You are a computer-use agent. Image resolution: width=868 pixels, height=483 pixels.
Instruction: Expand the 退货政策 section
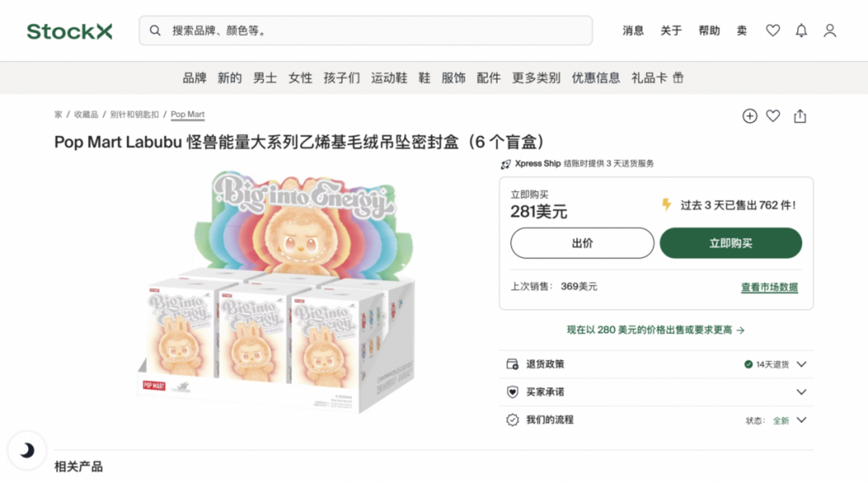pos(802,364)
